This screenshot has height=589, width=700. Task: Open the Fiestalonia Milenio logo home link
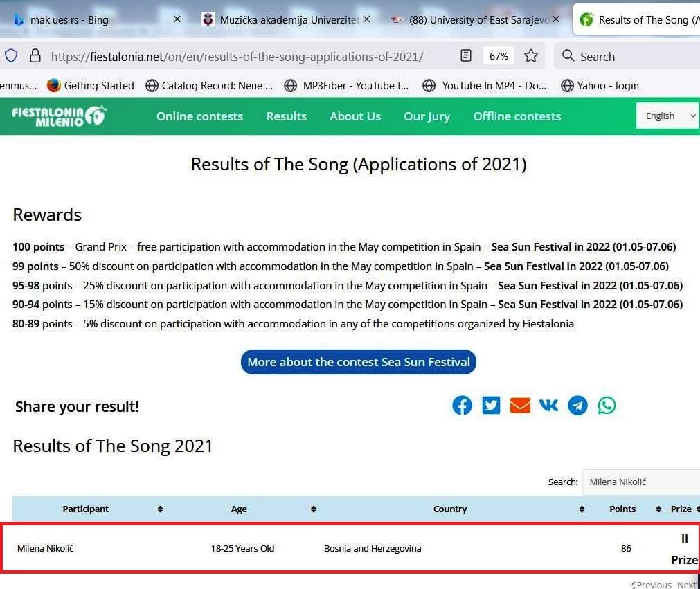60,116
